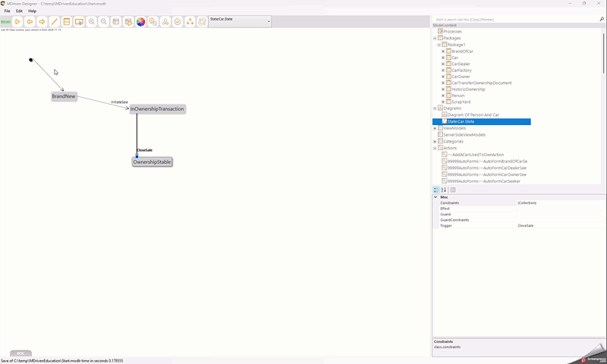Open the StateCar.State diagram dropdown
The height and width of the screenshot is (364, 607).
point(269,21)
